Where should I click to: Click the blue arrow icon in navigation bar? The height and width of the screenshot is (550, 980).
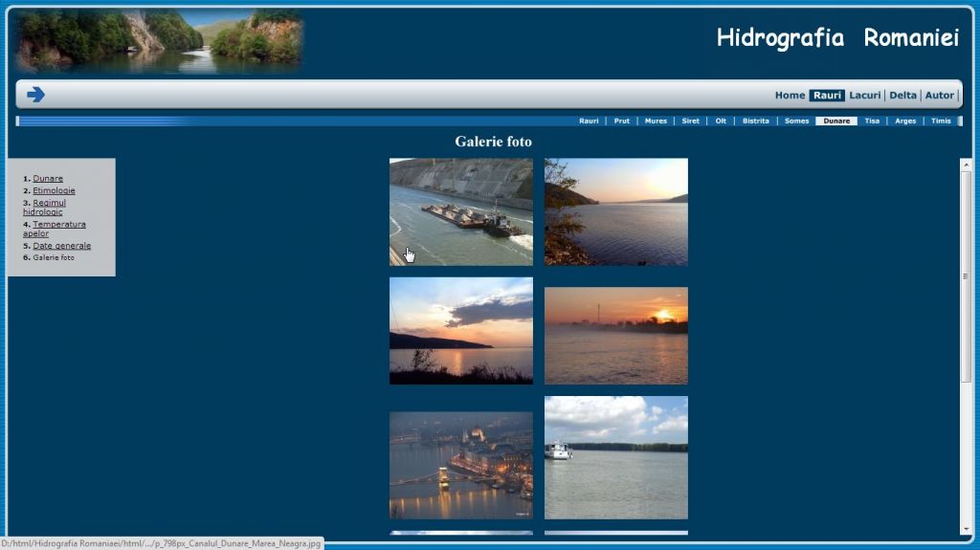[36, 95]
